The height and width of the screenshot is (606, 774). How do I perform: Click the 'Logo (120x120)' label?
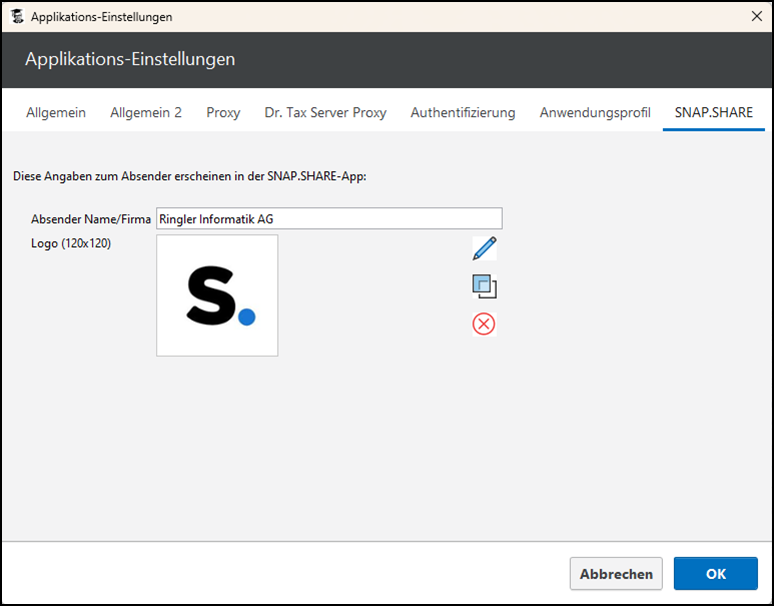[71, 243]
